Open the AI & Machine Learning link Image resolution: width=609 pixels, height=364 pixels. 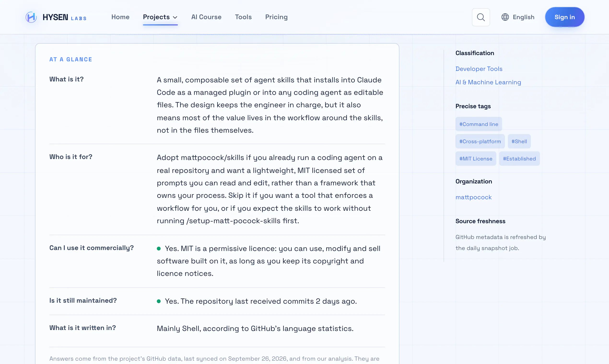488,82
